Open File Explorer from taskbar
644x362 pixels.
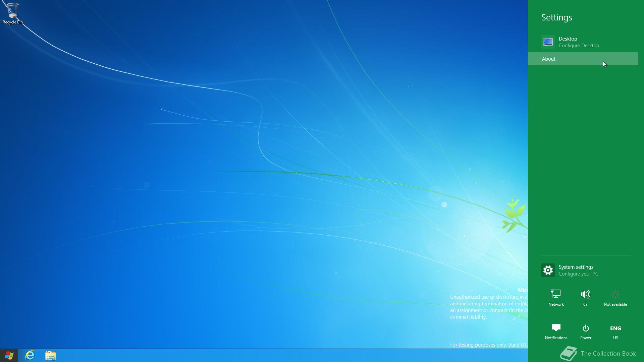click(x=50, y=355)
